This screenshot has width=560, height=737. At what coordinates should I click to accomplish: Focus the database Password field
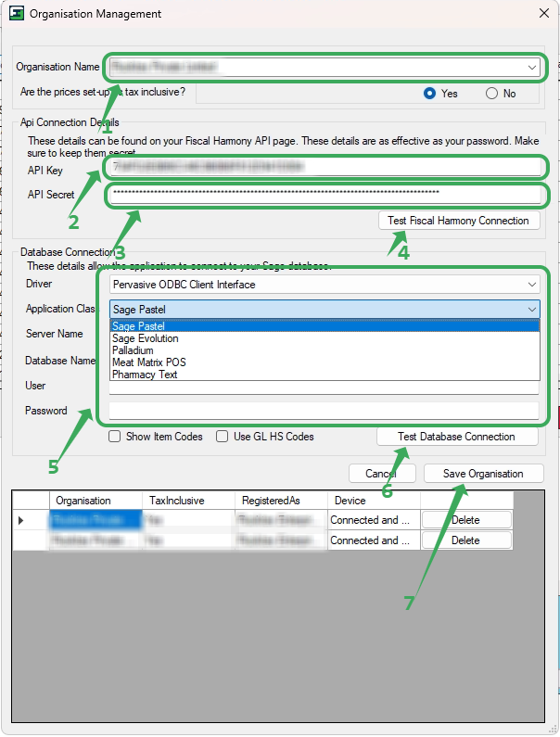pos(324,411)
